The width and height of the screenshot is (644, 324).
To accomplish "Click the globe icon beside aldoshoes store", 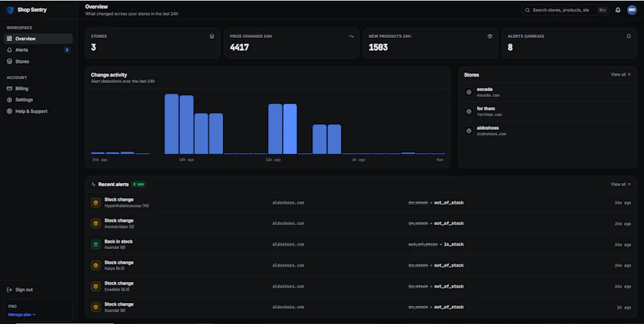I will (x=469, y=131).
